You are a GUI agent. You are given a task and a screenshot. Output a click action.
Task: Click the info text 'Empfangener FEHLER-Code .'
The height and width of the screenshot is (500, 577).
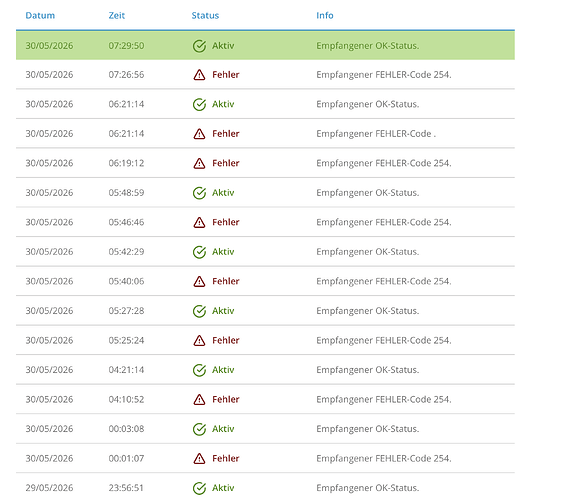pos(376,134)
